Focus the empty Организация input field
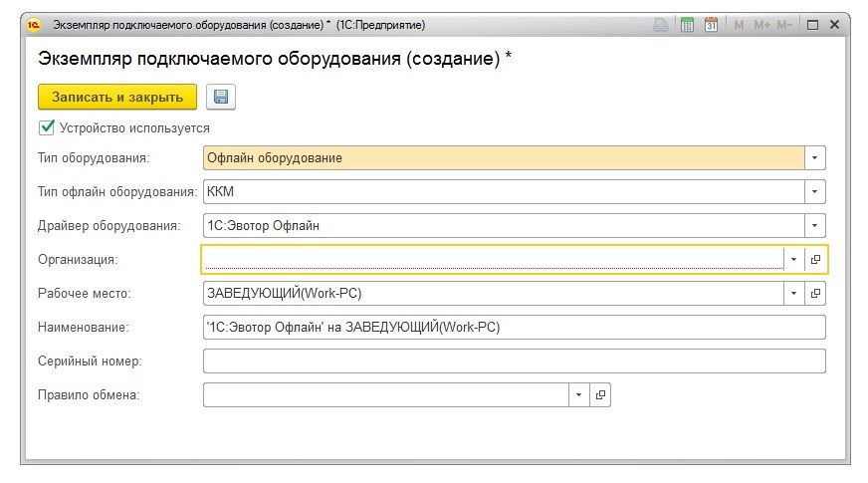Viewport: 868px width, 483px height. tap(493, 259)
